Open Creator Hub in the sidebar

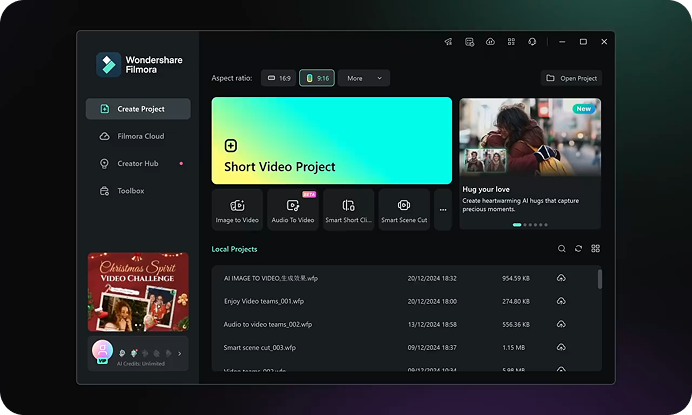click(x=138, y=164)
